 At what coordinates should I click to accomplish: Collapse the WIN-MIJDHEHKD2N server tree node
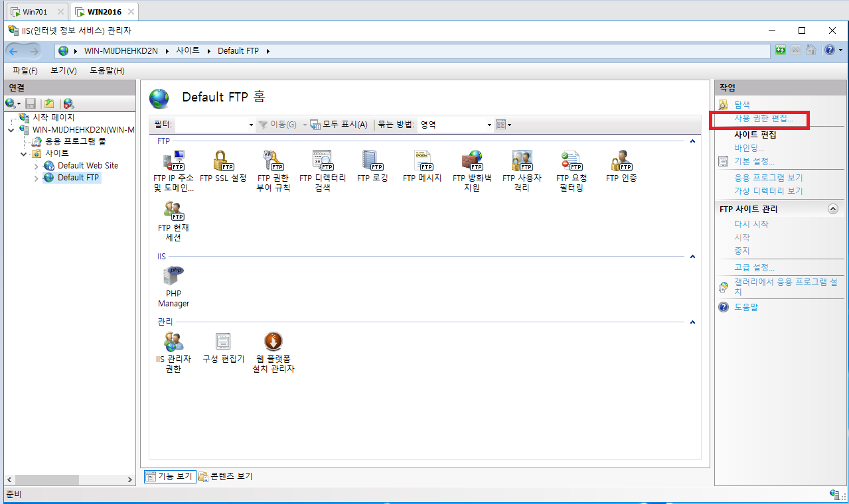click(11, 130)
